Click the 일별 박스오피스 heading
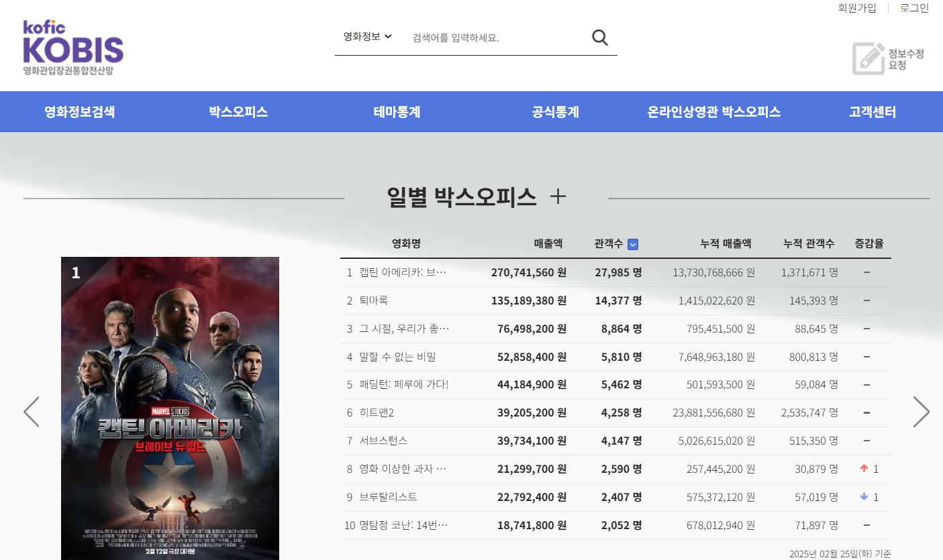The width and height of the screenshot is (943, 560). click(462, 197)
